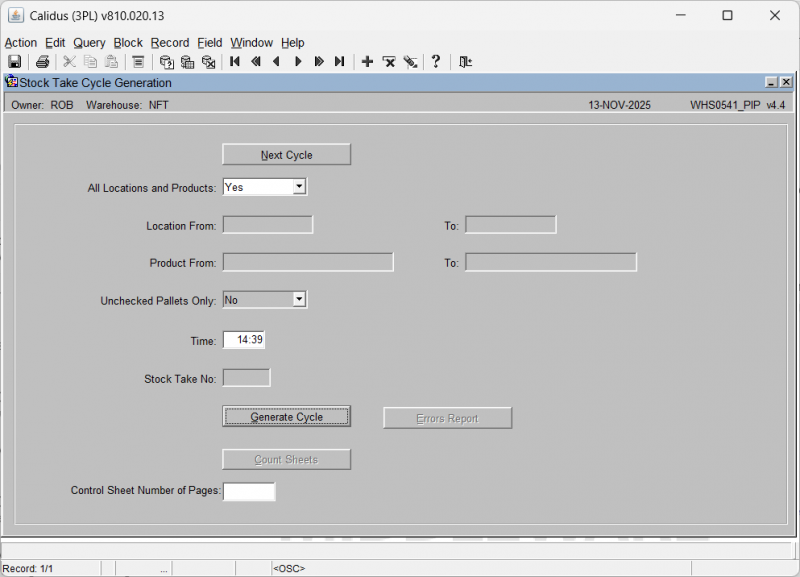This screenshot has height=577, width=800.
Task: Open the Query menu
Action: tap(89, 43)
